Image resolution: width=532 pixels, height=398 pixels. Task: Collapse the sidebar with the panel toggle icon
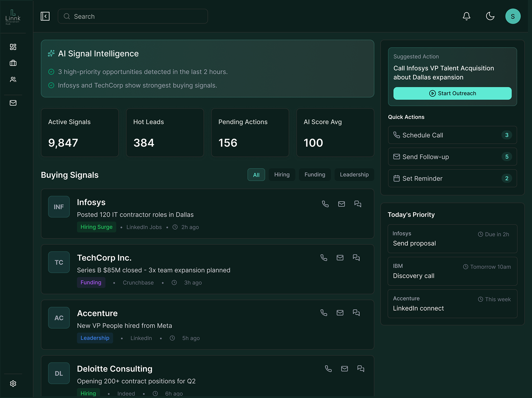(x=45, y=16)
